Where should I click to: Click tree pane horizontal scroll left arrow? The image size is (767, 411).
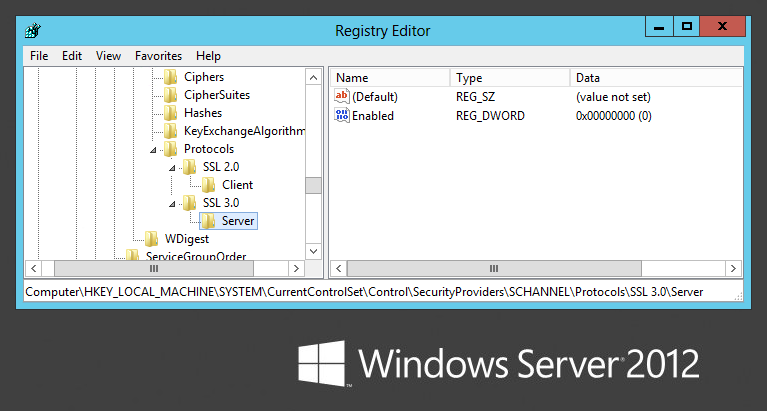(x=33, y=268)
